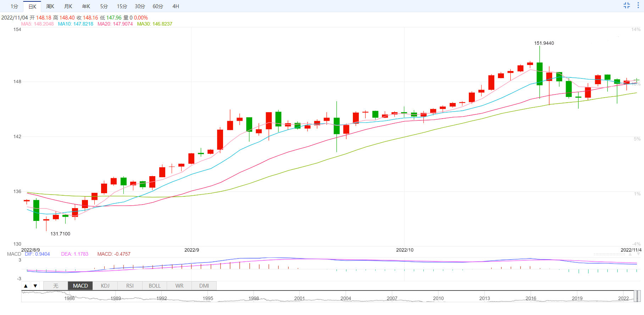The height and width of the screenshot is (315, 644).
Task: Click the 2022/11/04 quote date in header
Action: 15,17
